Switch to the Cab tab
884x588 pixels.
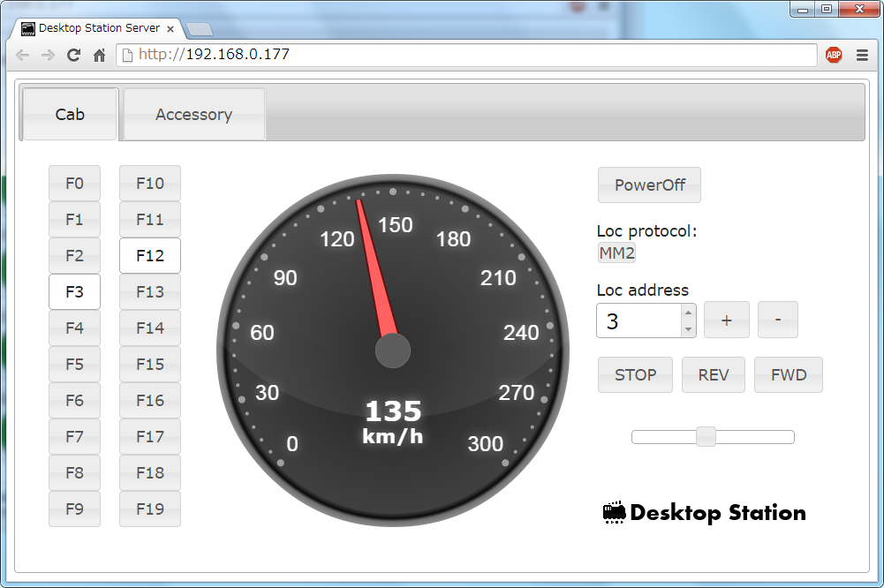point(70,115)
